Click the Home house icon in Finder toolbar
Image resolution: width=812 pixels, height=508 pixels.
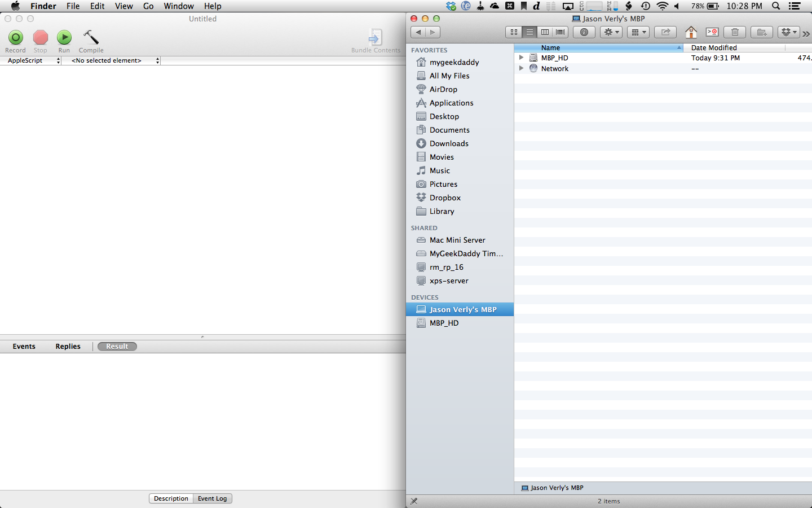(691, 32)
